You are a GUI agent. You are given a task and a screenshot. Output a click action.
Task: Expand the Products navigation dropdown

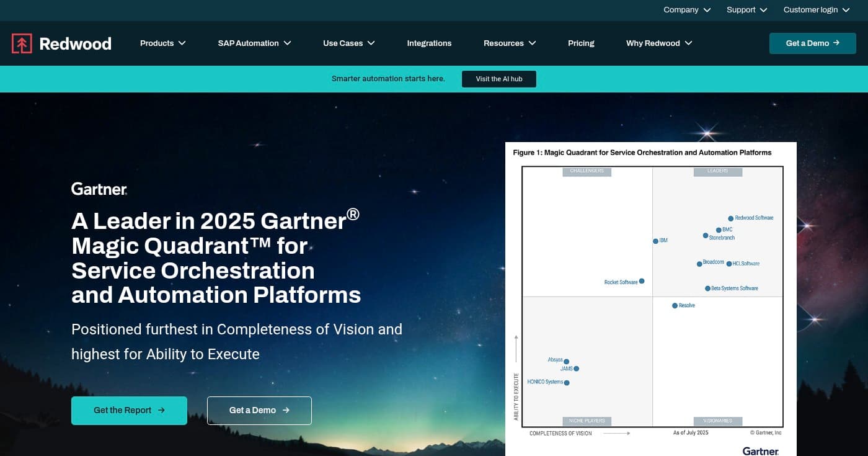[x=162, y=43]
